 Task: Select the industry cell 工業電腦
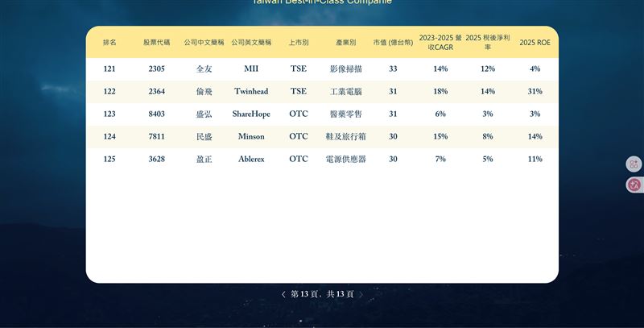click(346, 91)
